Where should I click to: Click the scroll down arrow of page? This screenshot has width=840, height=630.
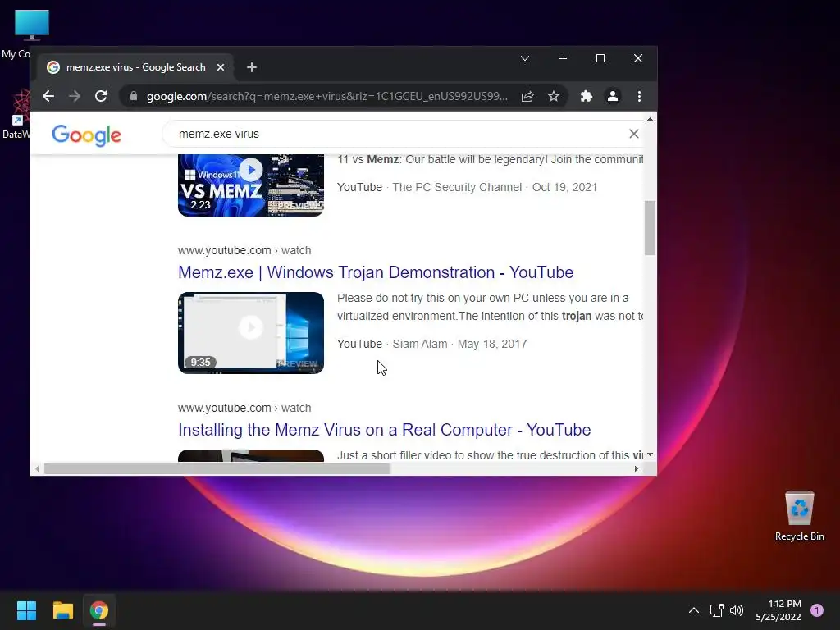point(650,454)
